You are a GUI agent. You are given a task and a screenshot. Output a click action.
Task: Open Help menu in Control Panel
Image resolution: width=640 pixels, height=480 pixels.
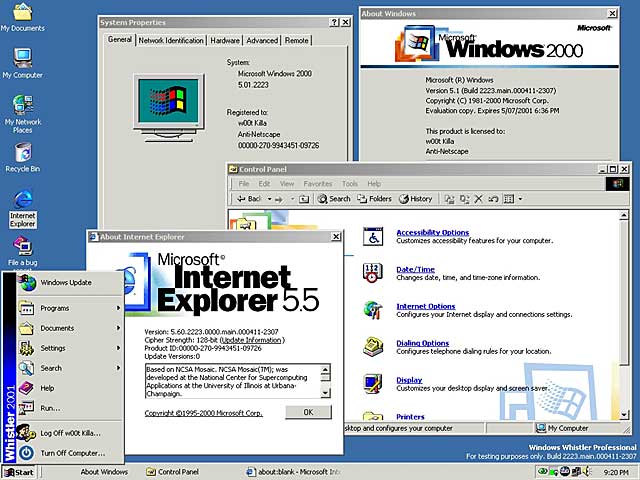374,184
